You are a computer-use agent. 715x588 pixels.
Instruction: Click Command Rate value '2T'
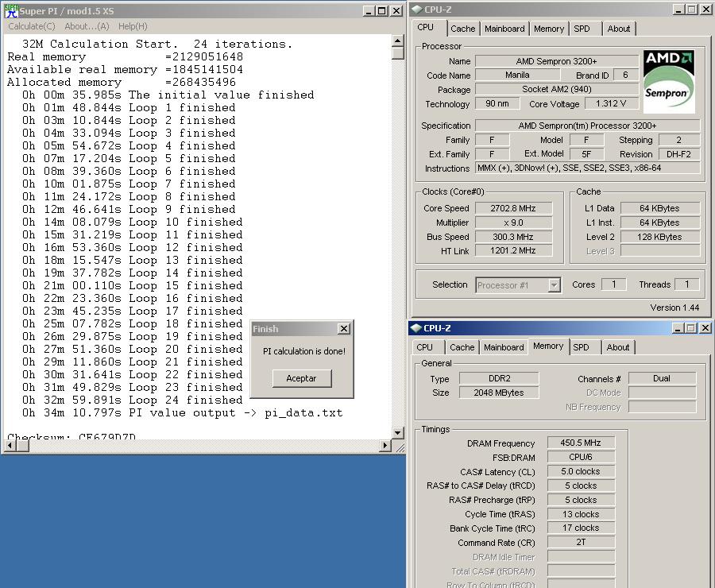[x=581, y=543]
